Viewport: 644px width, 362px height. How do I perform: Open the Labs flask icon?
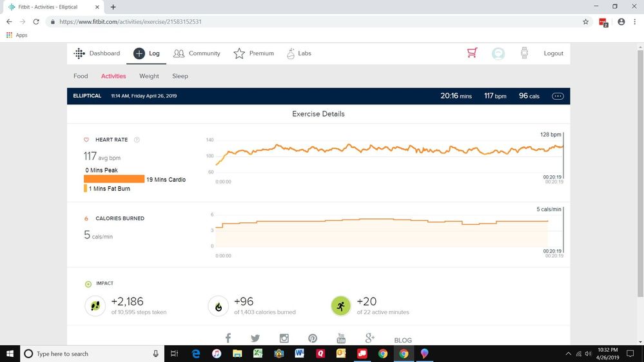click(x=291, y=53)
